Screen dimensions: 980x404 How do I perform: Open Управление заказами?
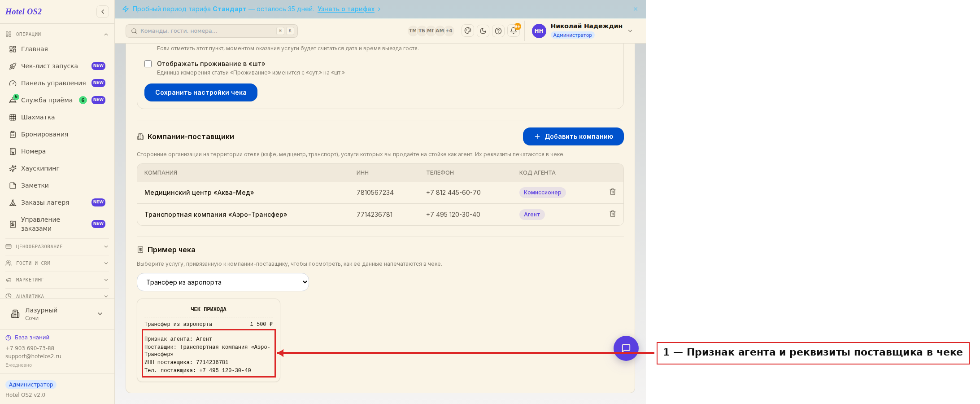pyautogui.click(x=57, y=224)
